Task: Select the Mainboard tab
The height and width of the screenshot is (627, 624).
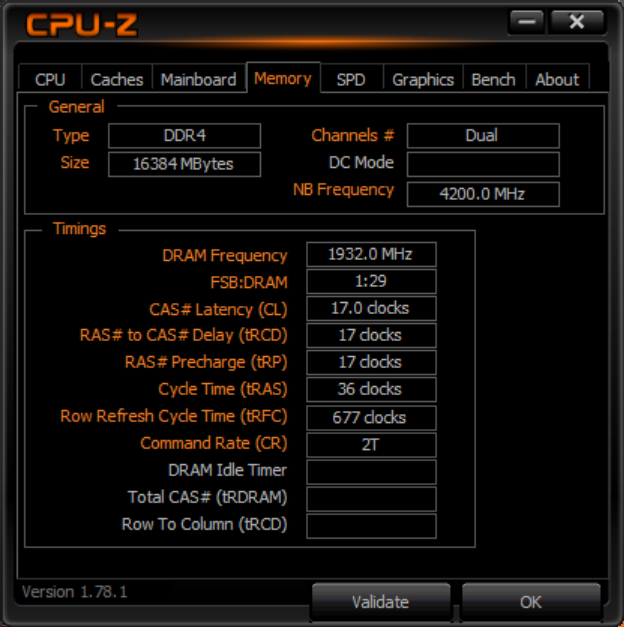Action: (199, 79)
